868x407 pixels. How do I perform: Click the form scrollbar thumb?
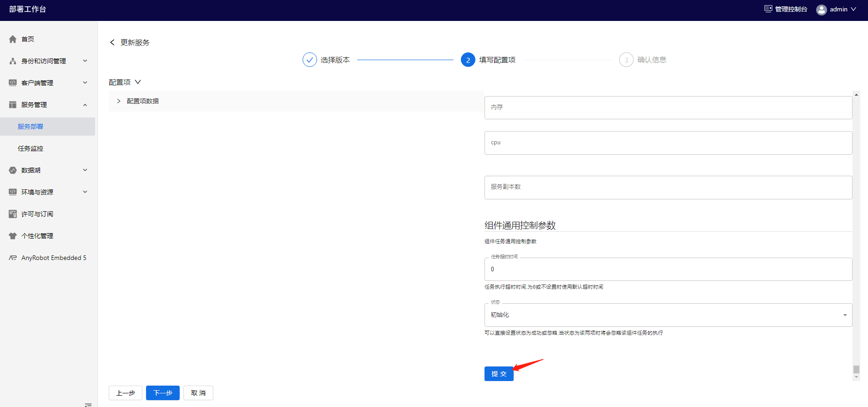(856, 369)
